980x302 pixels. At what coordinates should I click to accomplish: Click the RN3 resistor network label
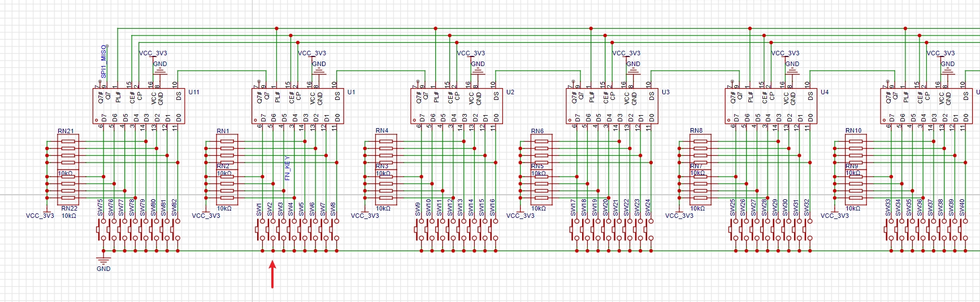tap(382, 166)
